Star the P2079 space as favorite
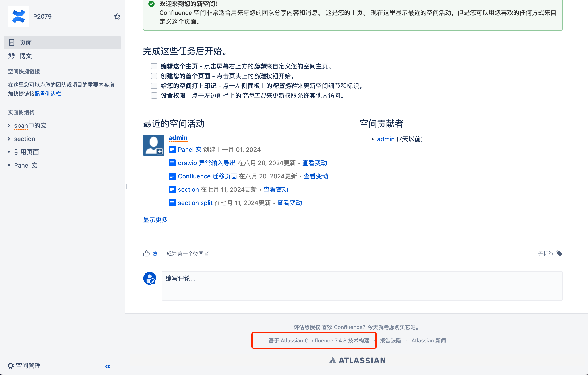Viewport: 588px width, 375px height. click(x=117, y=16)
